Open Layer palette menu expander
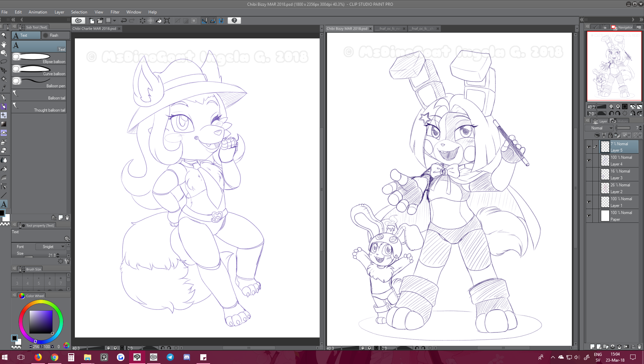 [x=587, y=121]
